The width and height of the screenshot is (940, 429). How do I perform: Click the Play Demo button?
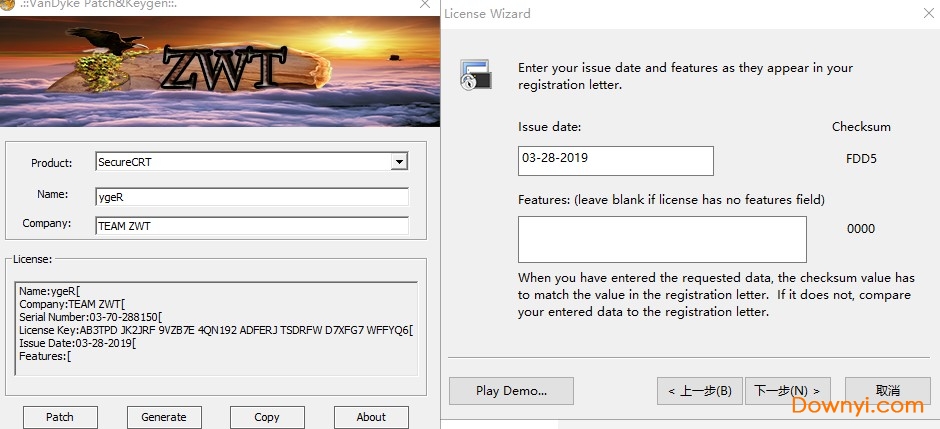pos(511,390)
